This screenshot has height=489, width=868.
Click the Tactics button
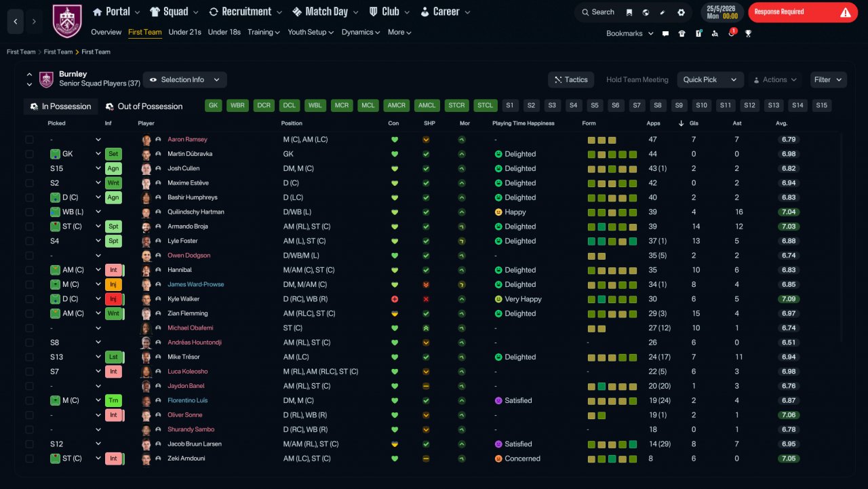(571, 80)
